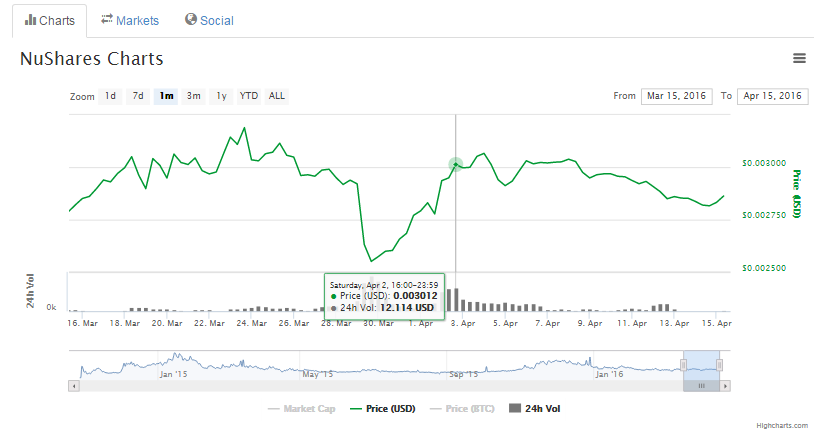Click the tooltip price value 0.003012
Viewport: 826px width, 442px height.
(x=415, y=296)
